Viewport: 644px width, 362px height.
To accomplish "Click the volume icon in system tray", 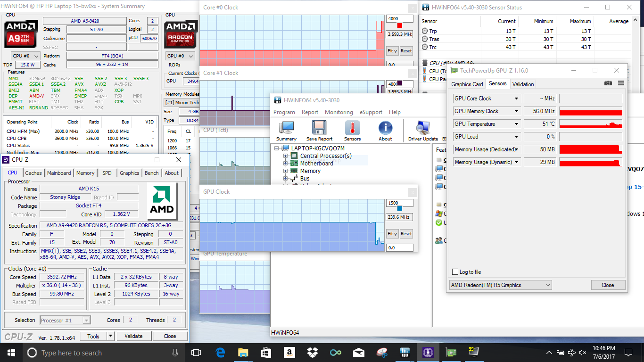I will click(583, 353).
